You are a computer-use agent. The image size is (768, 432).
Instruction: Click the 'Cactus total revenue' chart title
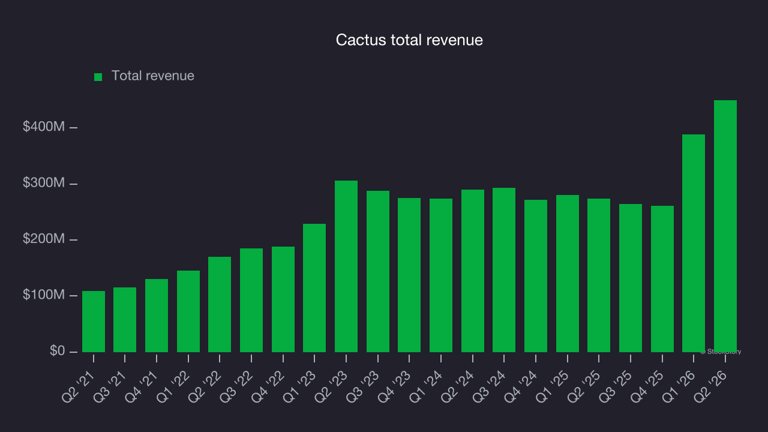point(409,40)
